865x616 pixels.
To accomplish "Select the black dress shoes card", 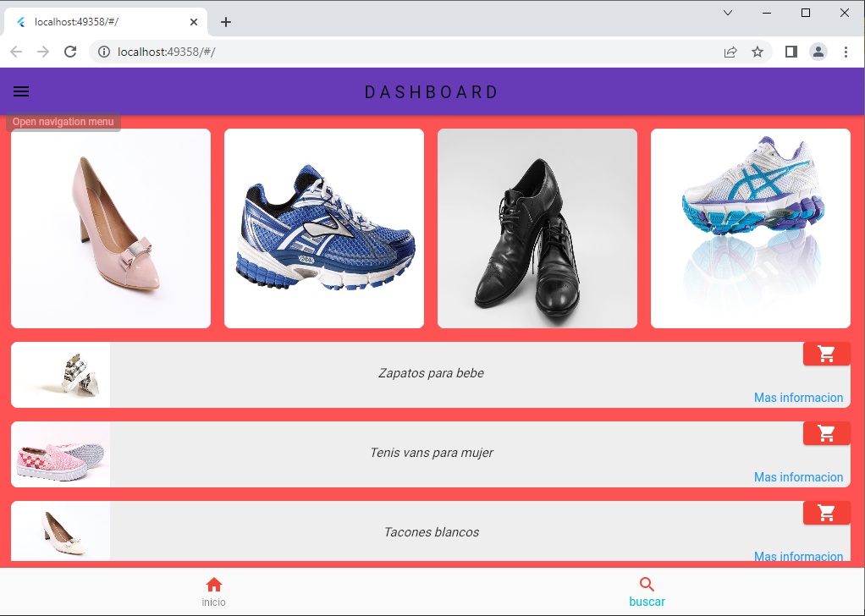I will [x=537, y=228].
